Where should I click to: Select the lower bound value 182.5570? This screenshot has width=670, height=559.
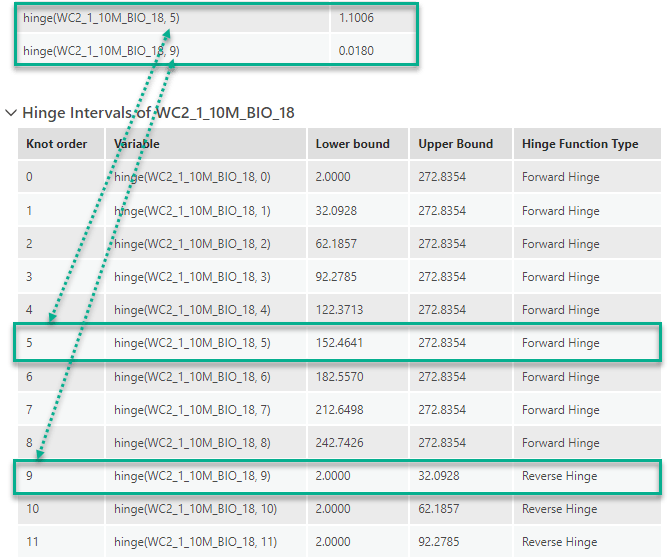(x=339, y=377)
